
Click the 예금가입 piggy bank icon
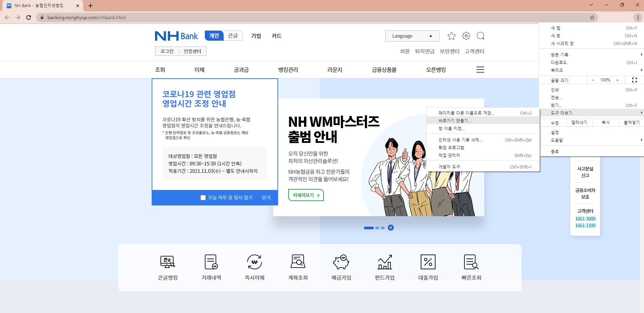(341, 262)
